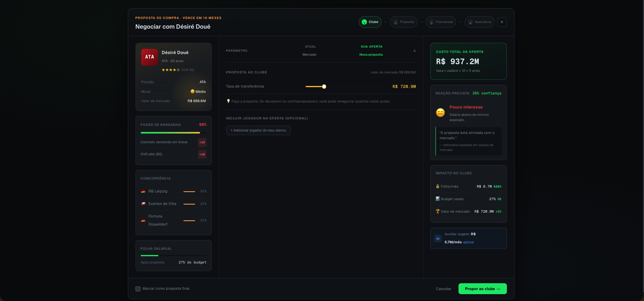Click the Everton de Viña club name
Screen dimensions: 644x301
click(x=162, y=204)
